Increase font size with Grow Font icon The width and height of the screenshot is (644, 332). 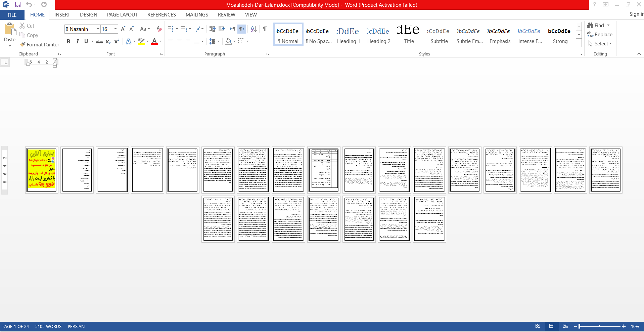(x=123, y=29)
